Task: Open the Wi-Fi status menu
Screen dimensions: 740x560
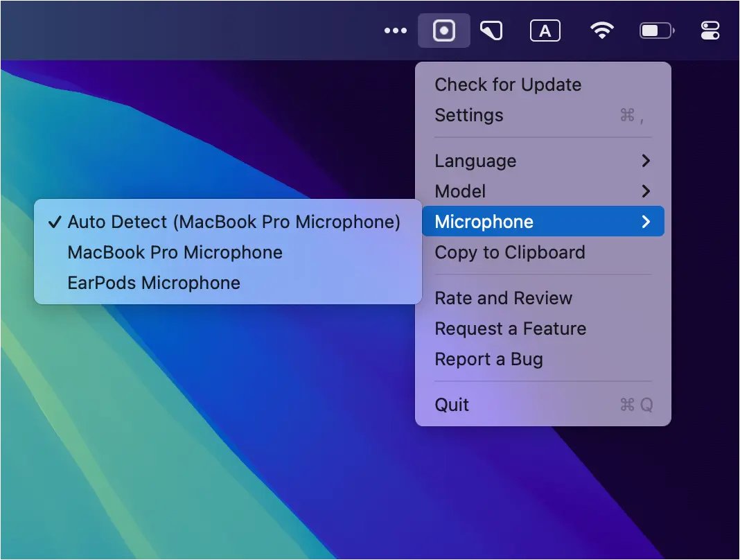Action: click(601, 31)
